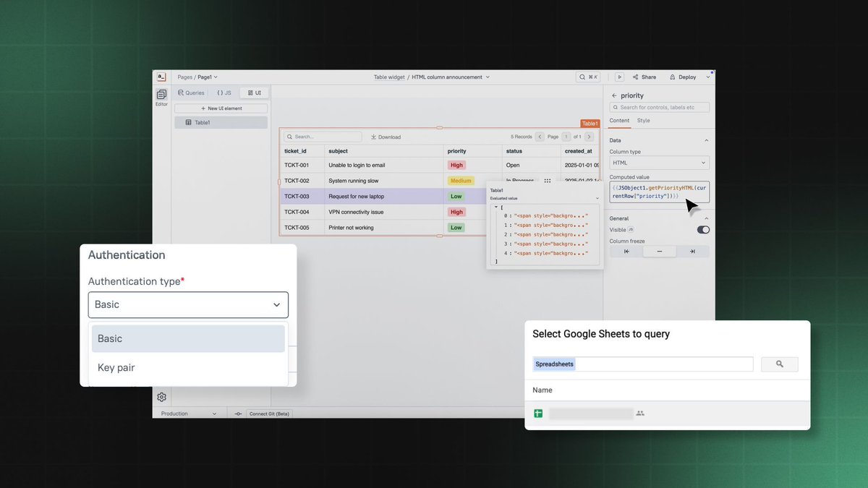Collapse the evaluated value array triangle
The image size is (868, 488).
[496, 207]
